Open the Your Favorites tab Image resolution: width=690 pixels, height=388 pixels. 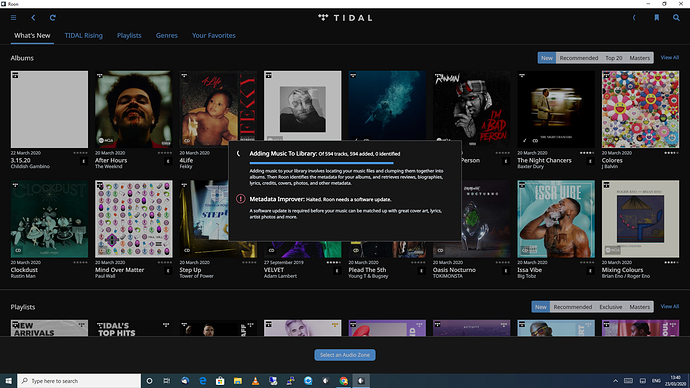[x=213, y=36]
